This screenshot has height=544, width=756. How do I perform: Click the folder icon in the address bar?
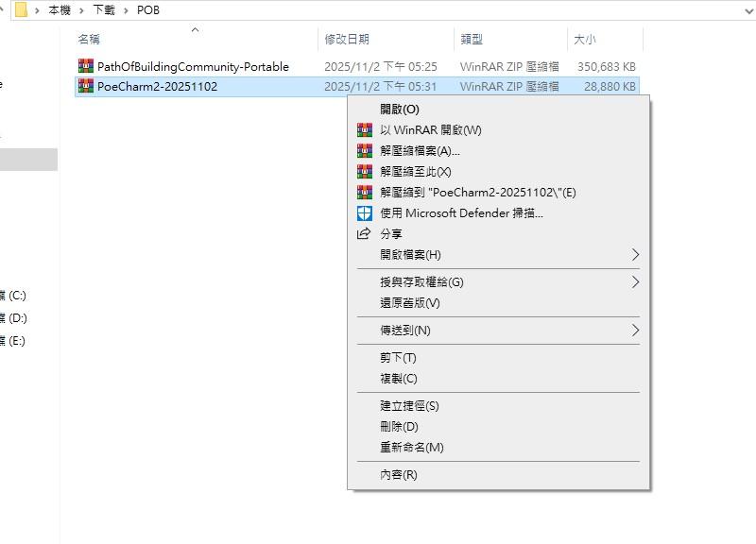21,9
